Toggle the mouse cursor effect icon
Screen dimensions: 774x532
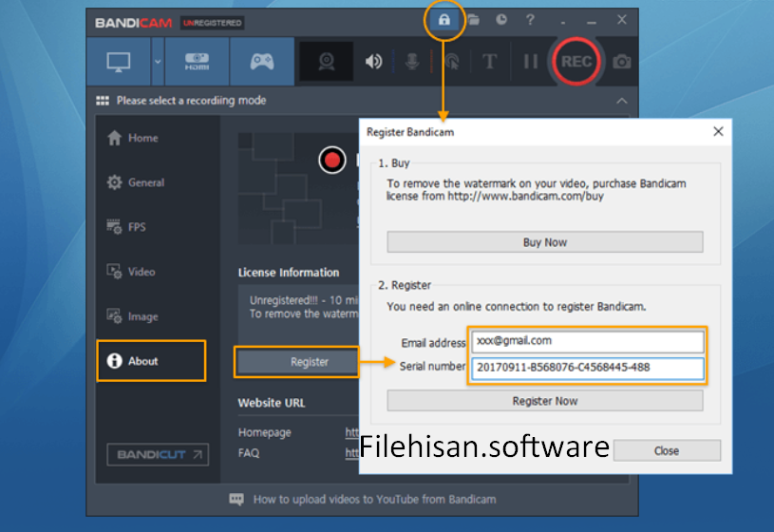point(452,62)
